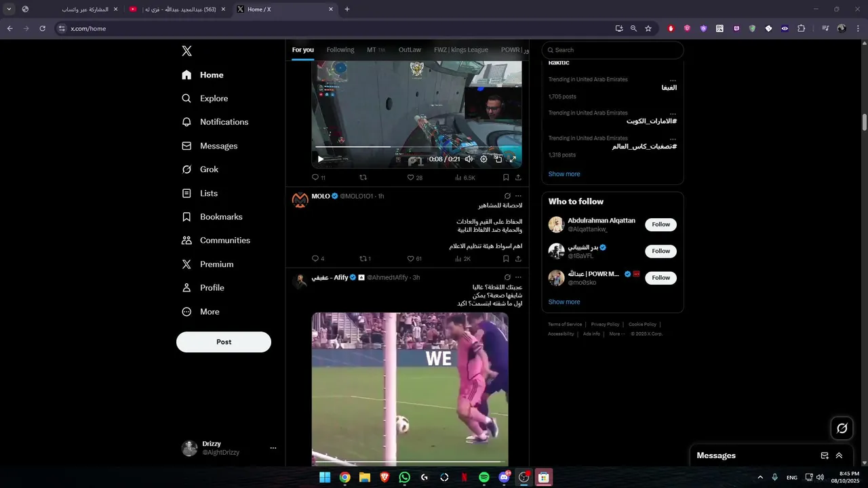Mute the gameplay video volume icon
The image size is (868, 488).
click(469, 159)
